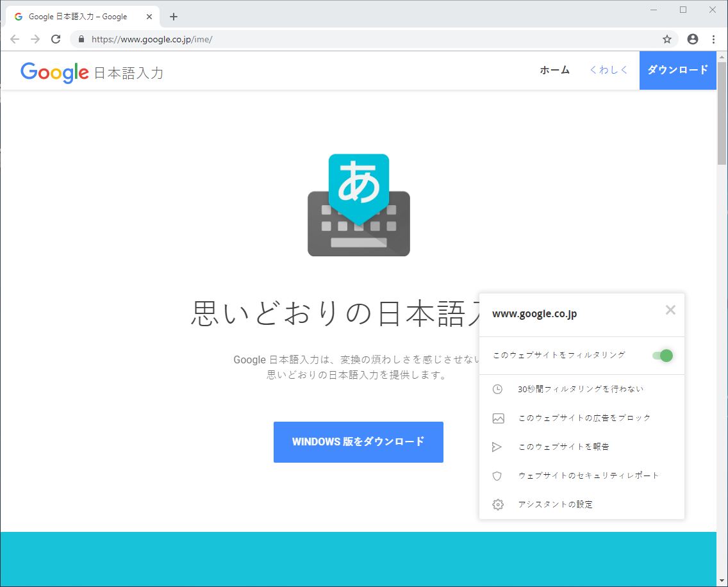Screen dimensions: 728x587
Task: Select このウェブサイトの広告をブロック
Action: [x=584, y=418]
